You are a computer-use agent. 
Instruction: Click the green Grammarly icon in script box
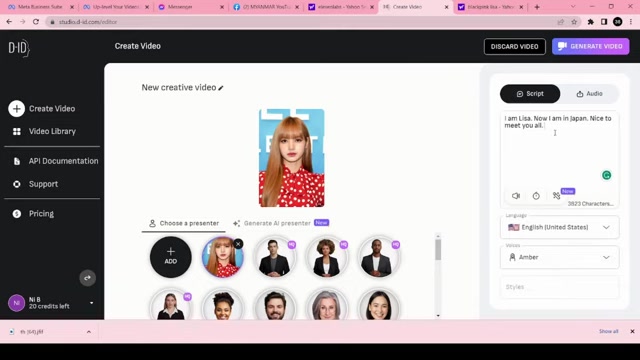tap(607, 175)
